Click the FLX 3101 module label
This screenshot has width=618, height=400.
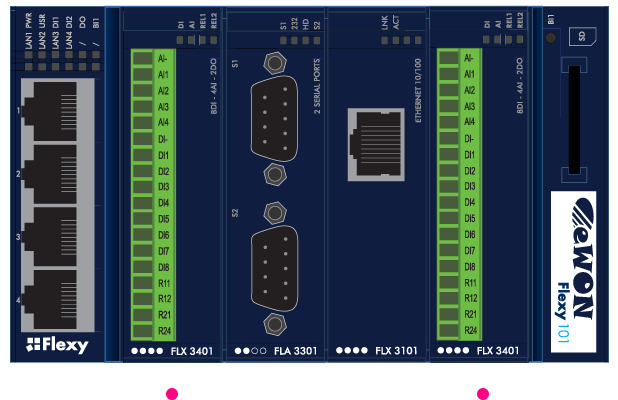click(396, 350)
